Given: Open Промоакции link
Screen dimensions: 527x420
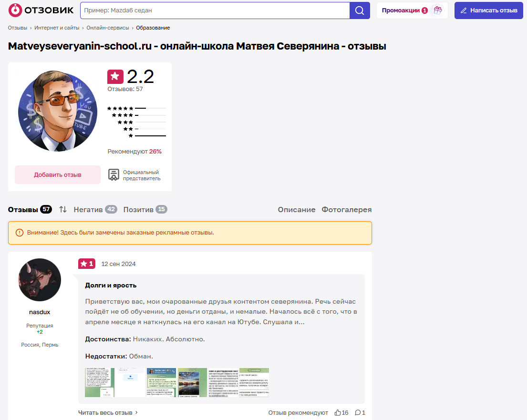Looking at the screenshot, I should 401,10.
